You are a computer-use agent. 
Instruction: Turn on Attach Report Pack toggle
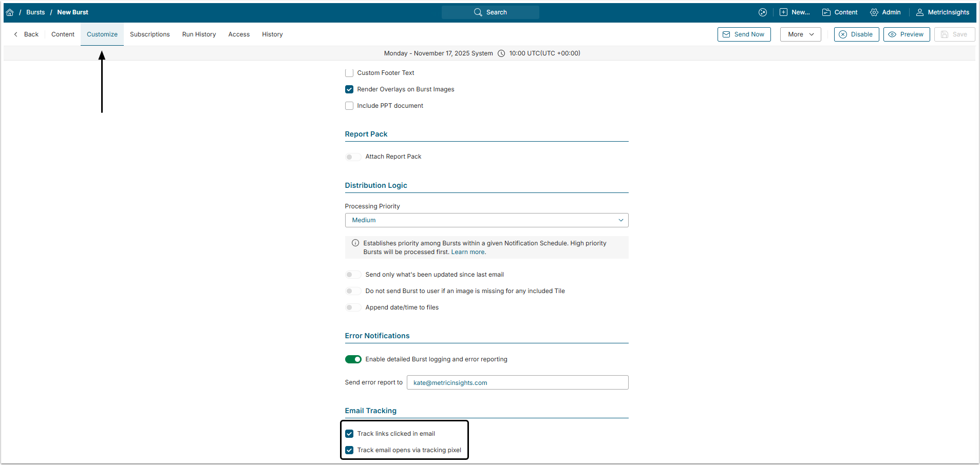[353, 157]
